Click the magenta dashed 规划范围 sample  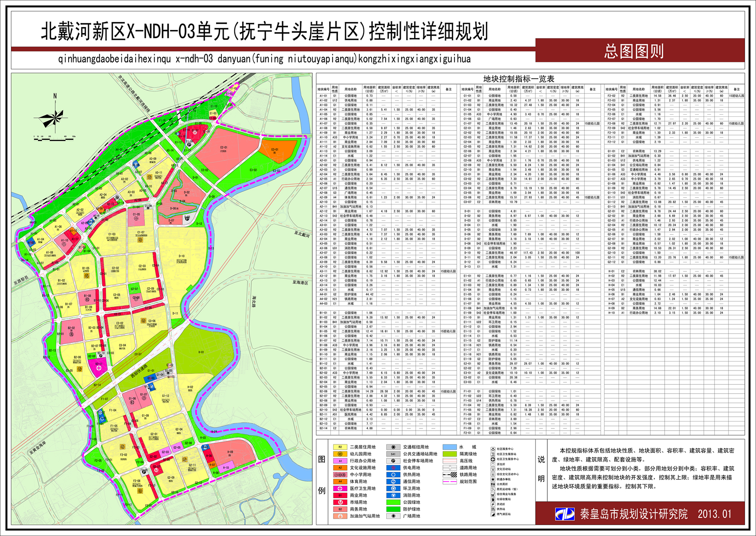click(x=450, y=482)
